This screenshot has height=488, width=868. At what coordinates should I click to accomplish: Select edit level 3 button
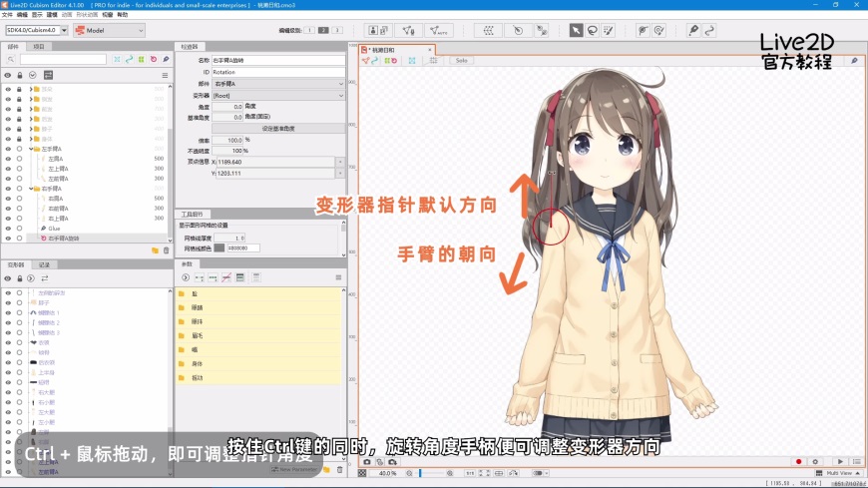pos(337,30)
